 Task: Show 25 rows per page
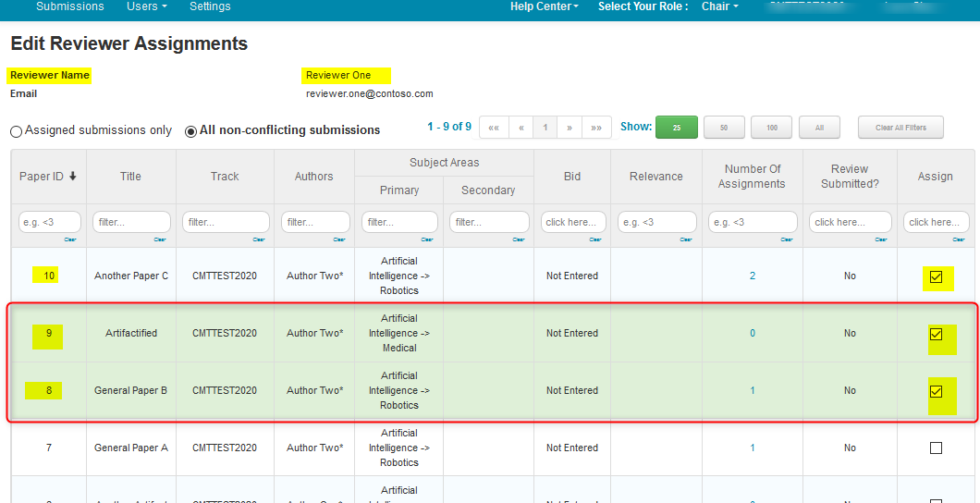(x=676, y=128)
